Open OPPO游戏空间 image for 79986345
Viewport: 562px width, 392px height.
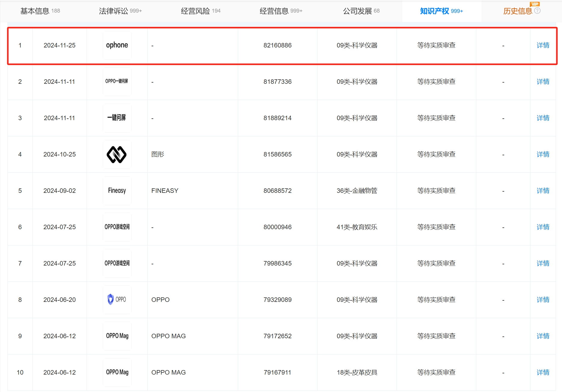coord(117,263)
